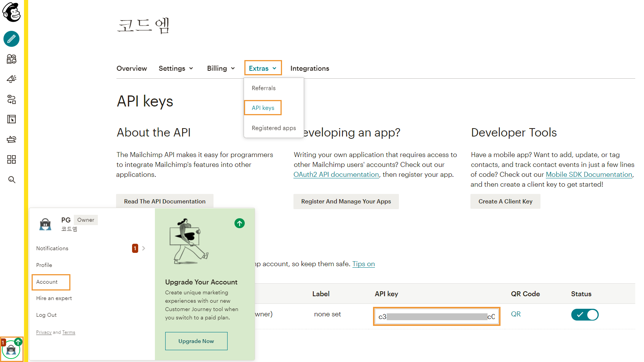Click the profile avatar at sidebar bottom

coord(11,349)
